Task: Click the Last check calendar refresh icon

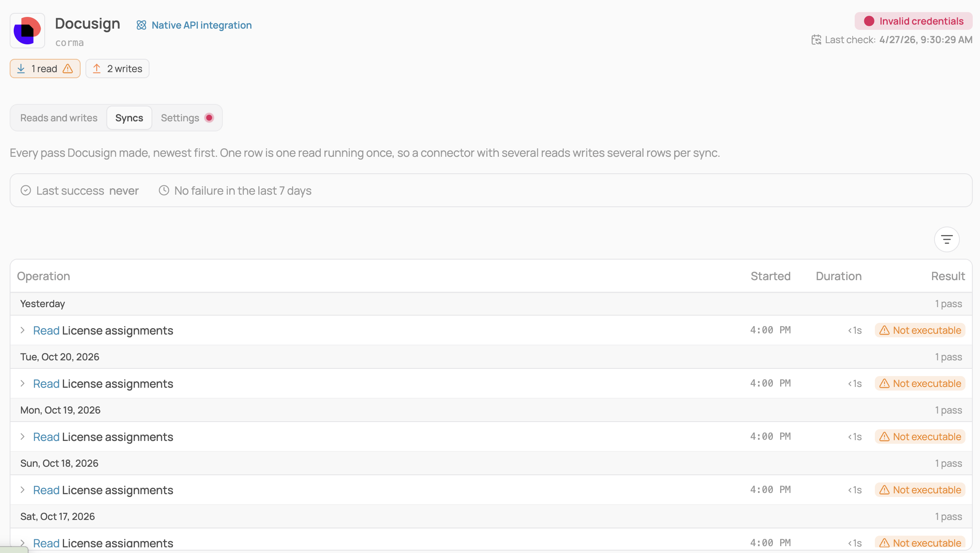Action: tap(816, 39)
